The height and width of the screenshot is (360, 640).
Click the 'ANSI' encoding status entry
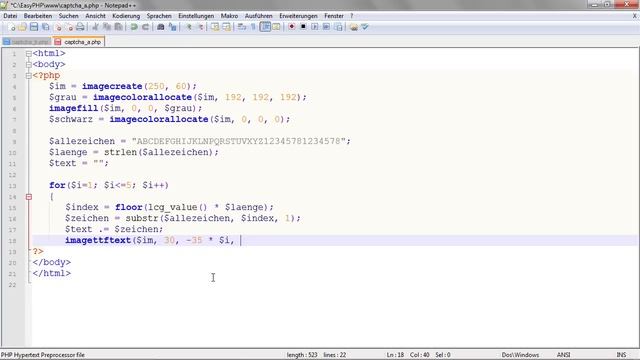[x=564, y=355]
